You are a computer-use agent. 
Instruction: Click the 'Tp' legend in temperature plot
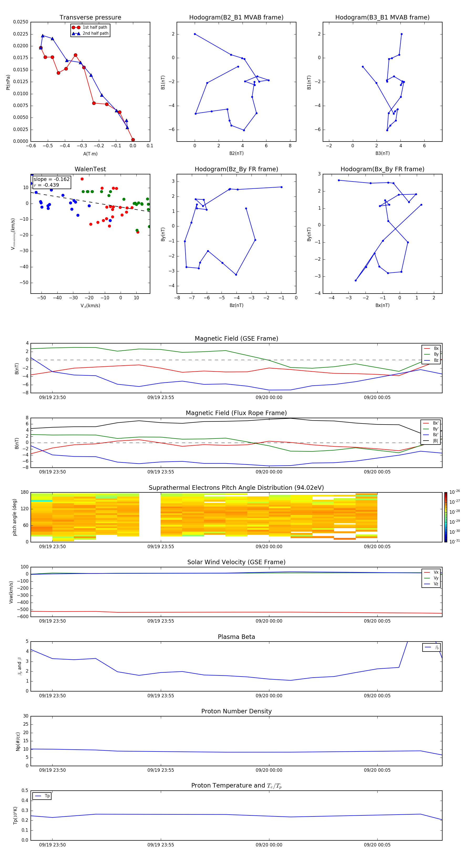[x=42, y=796]
